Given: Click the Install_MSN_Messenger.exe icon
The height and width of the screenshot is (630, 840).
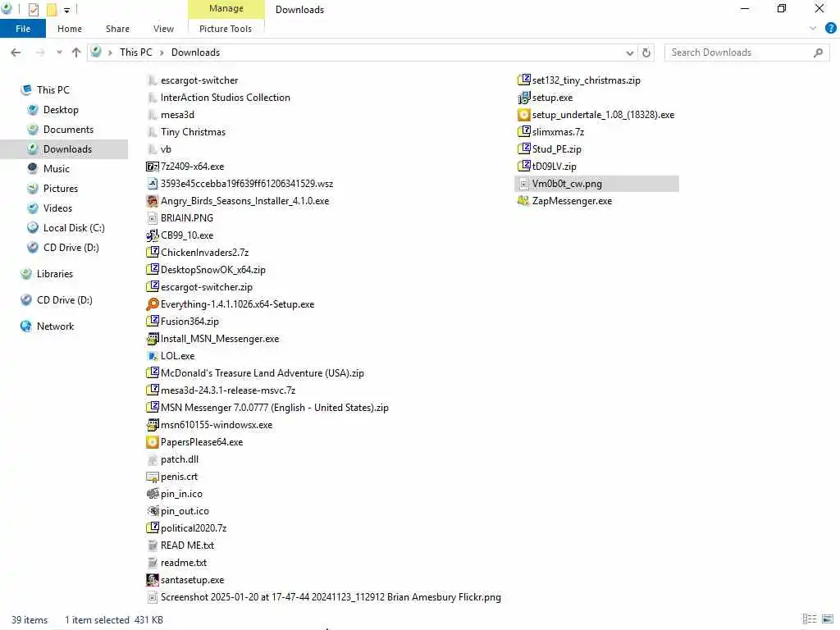Looking at the screenshot, I should pyautogui.click(x=152, y=339).
